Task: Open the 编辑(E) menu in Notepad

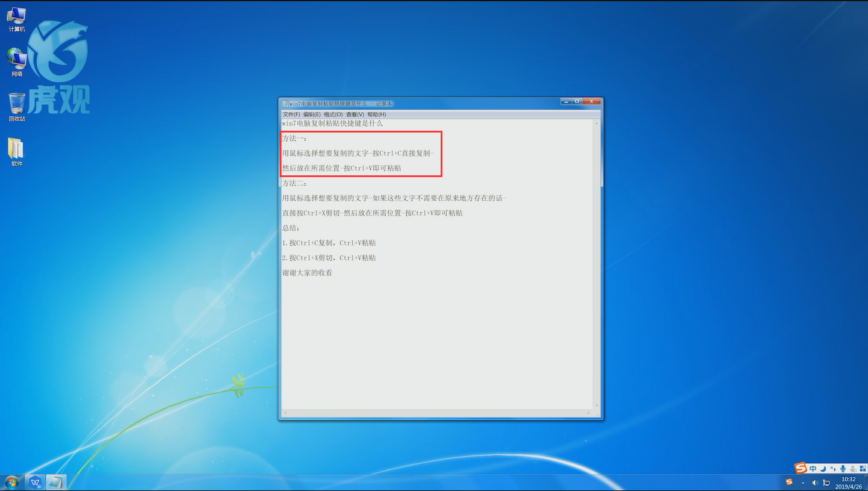Action: pyautogui.click(x=312, y=114)
